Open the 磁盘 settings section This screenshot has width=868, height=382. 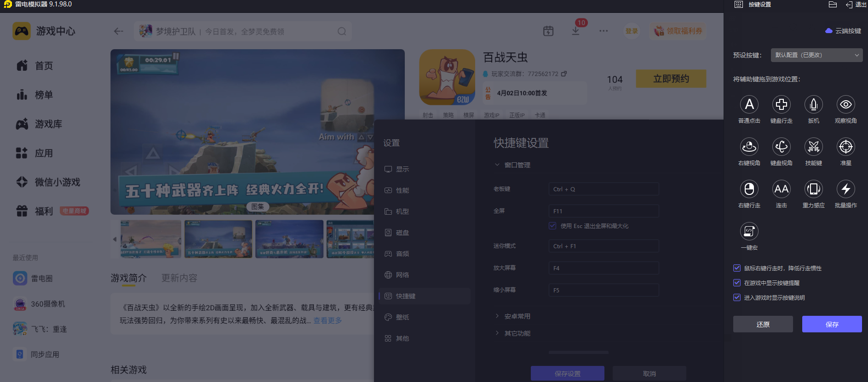click(x=425, y=233)
